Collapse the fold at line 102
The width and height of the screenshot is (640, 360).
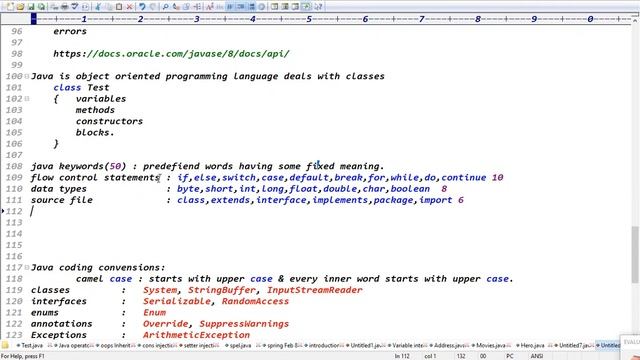pyautogui.click(x=27, y=98)
